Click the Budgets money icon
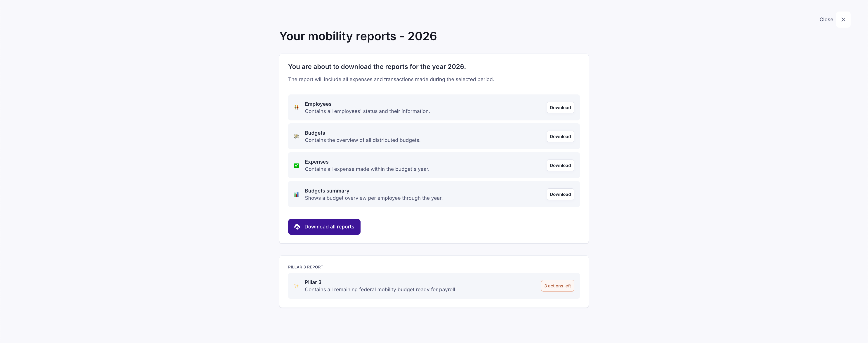Viewport: 868px width, 343px height. click(296, 136)
